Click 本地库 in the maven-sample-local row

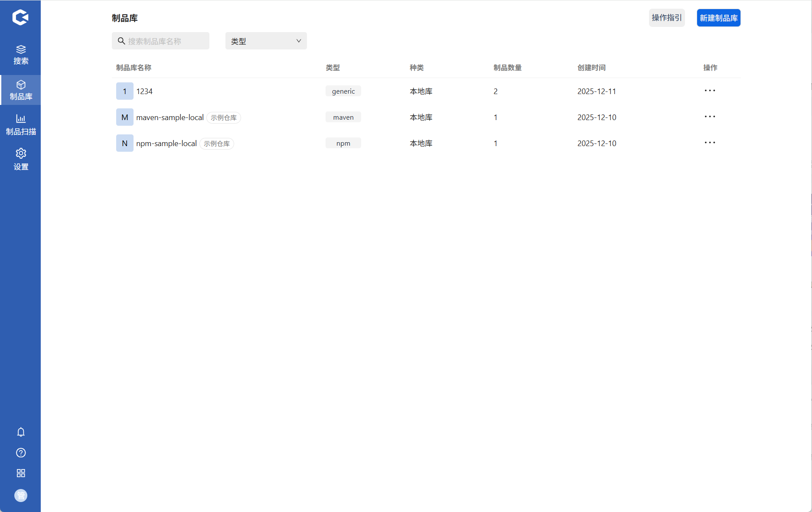(421, 117)
